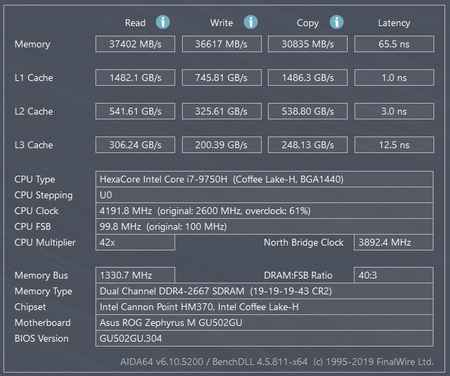Screen dimensions: 450x376
Task: Click the North Bridge Clock field 3892.4 MHz
Action: [x=394, y=242]
